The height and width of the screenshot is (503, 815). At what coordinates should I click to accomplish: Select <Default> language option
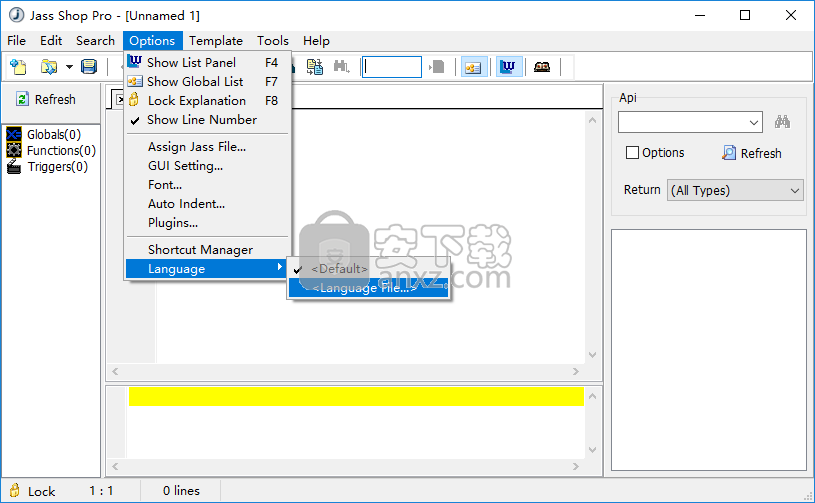click(x=368, y=269)
